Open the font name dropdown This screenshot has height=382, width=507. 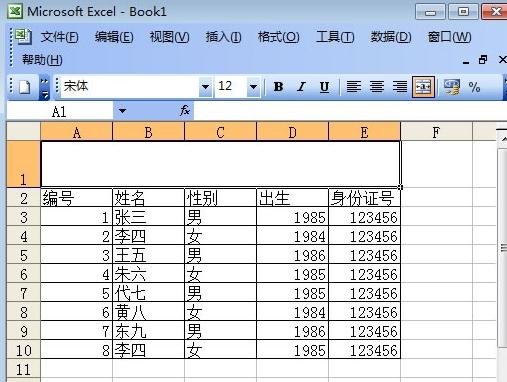coord(206,87)
